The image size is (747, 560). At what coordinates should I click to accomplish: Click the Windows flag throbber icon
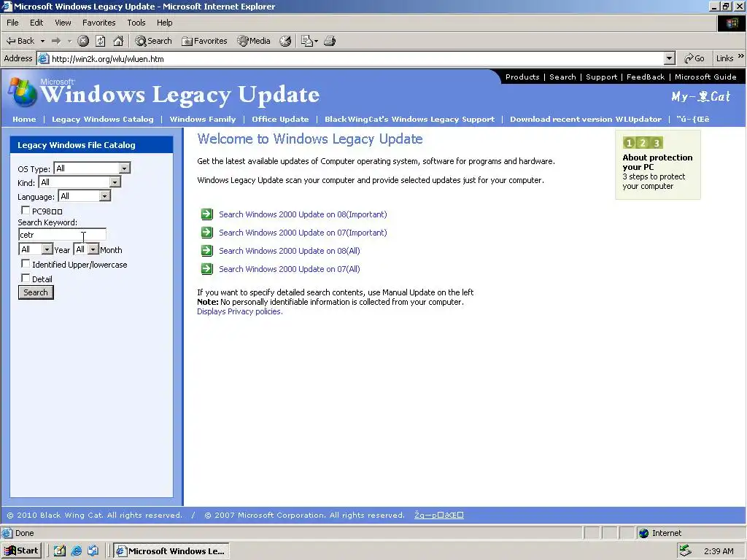point(731,23)
